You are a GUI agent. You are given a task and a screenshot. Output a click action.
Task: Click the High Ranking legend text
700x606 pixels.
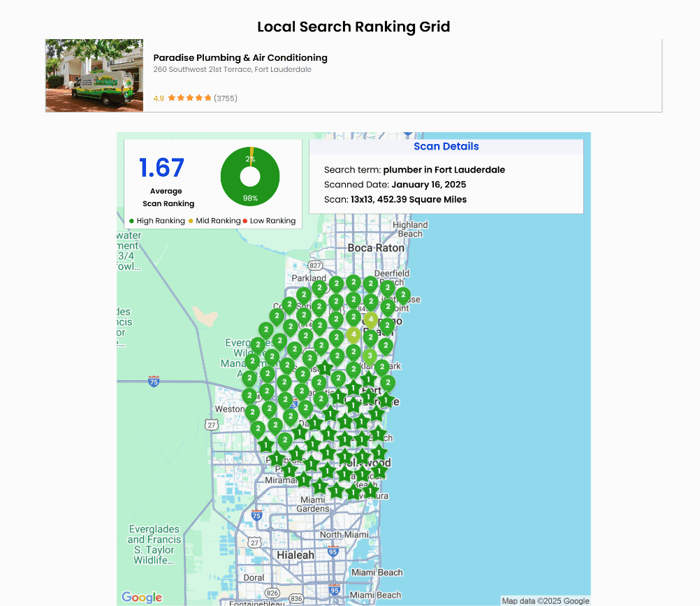point(161,221)
